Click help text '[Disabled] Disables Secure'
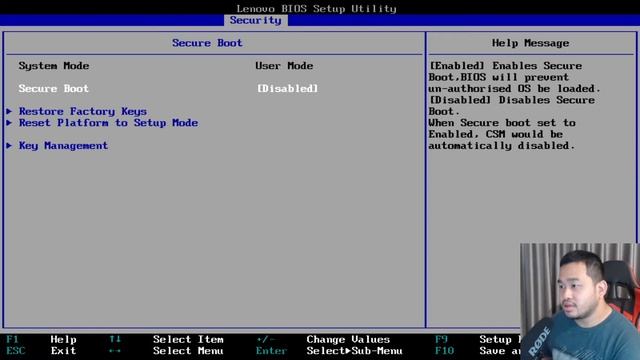 pyautogui.click(x=512, y=100)
